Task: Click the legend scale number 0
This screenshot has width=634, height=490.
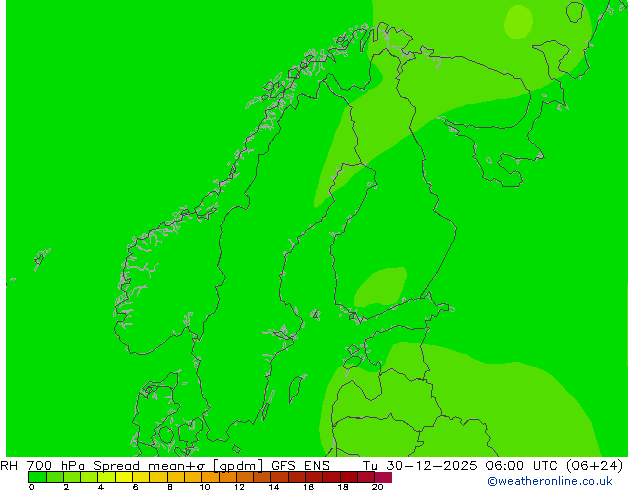Action: point(32,486)
